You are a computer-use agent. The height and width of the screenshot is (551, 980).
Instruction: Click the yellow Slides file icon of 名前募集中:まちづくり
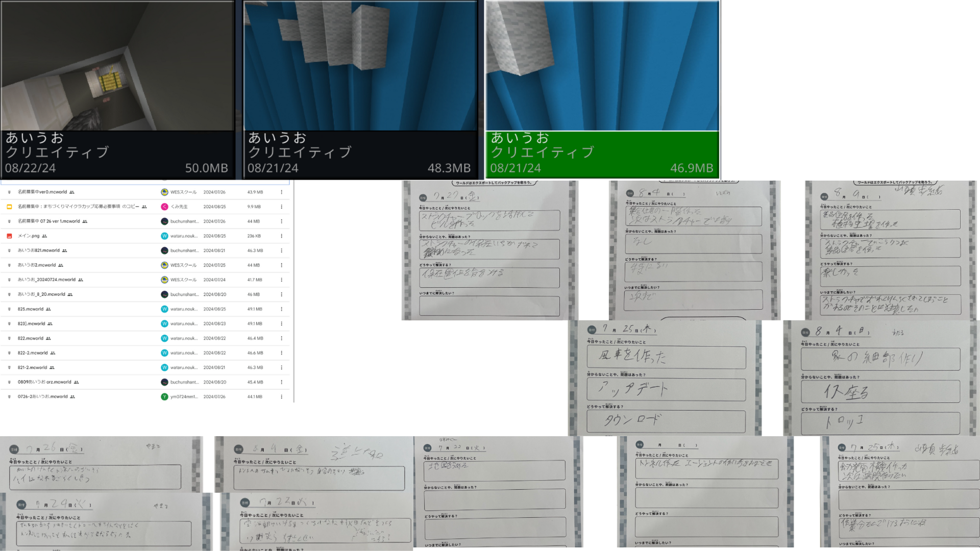pyautogui.click(x=9, y=207)
